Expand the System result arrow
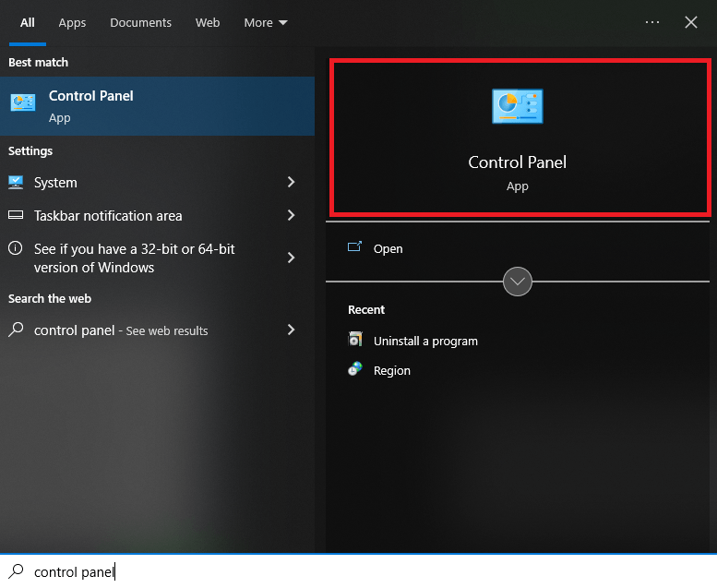 [292, 182]
